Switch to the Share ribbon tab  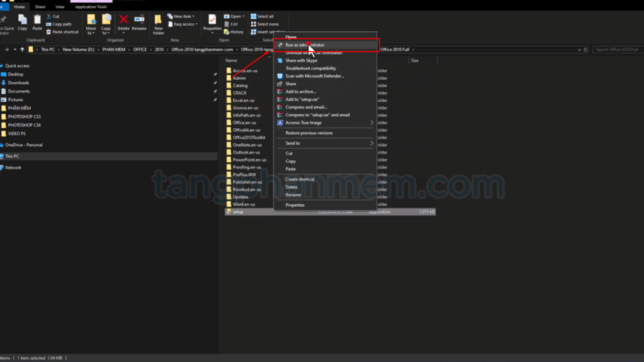(40, 6)
